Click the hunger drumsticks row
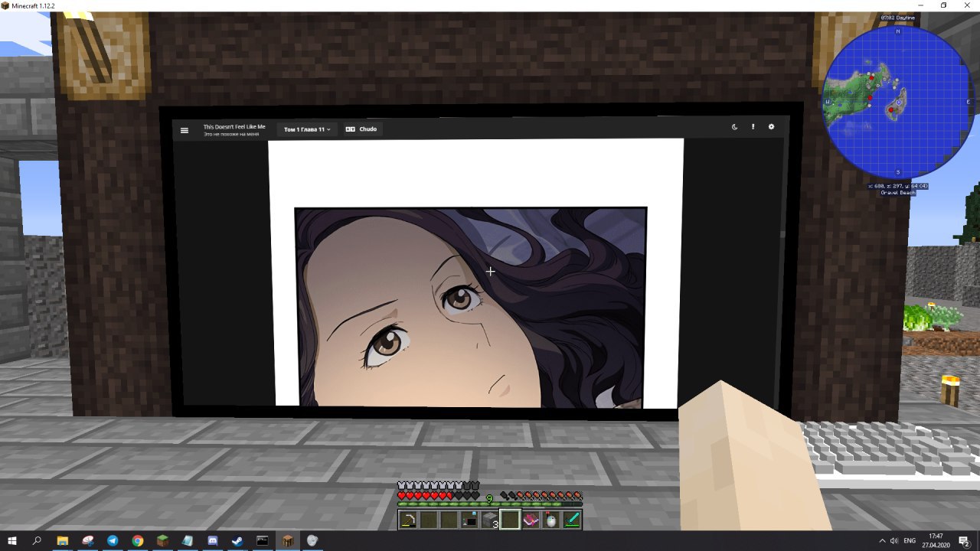The width and height of the screenshot is (980, 551). 542,496
